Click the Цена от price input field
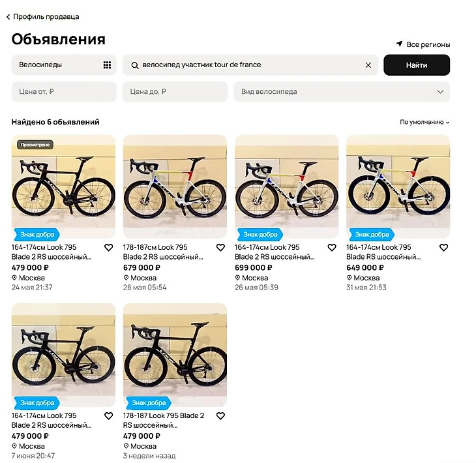Image resolution: width=476 pixels, height=463 pixels. pyautogui.click(x=64, y=92)
